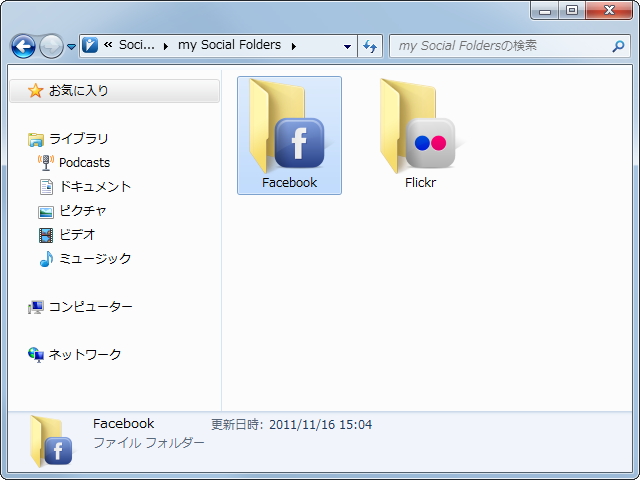Click the 'Flickr' folder name label

point(420,182)
